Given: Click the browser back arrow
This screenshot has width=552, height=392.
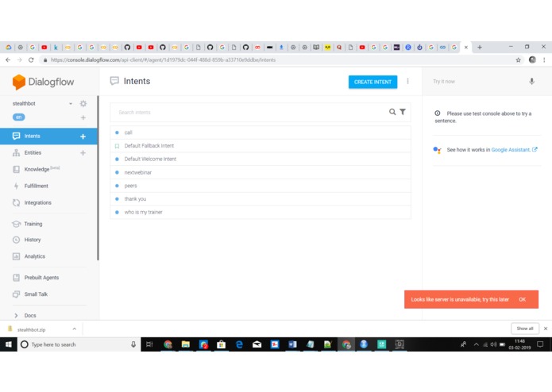Looking at the screenshot, I should coord(8,60).
